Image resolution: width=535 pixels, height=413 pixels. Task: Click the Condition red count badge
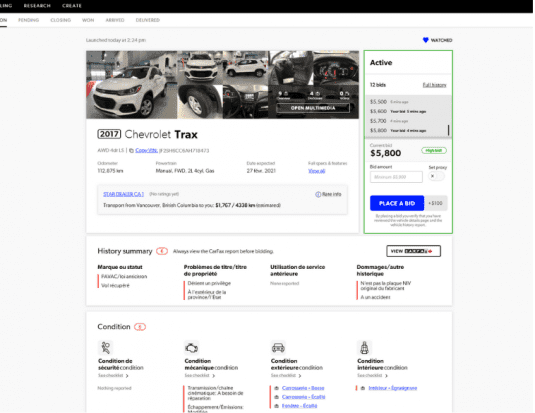pyautogui.click(x=140, y=327)
